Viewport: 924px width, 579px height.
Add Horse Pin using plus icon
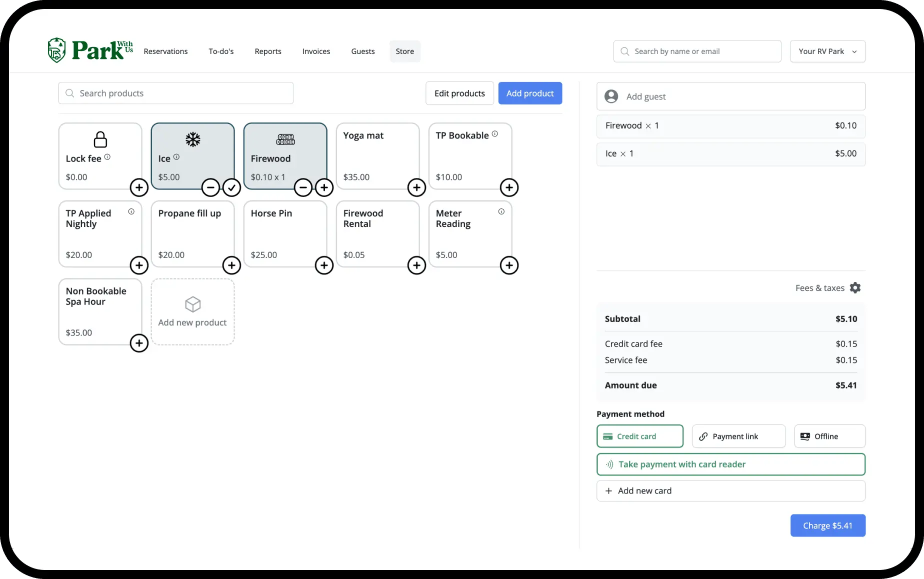(x=324, y=265)
